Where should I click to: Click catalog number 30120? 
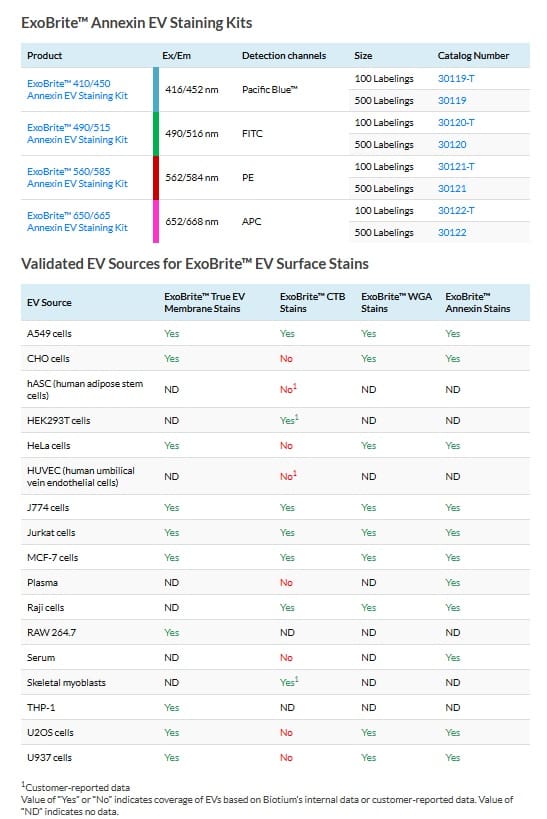pyautogui.click(x=452, y=144)
